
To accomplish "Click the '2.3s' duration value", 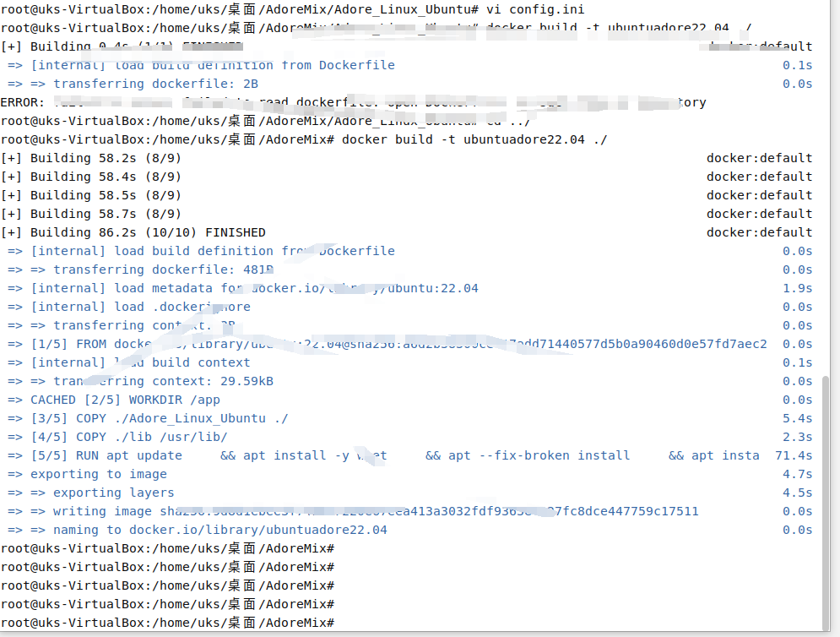I will pos(797,437).
